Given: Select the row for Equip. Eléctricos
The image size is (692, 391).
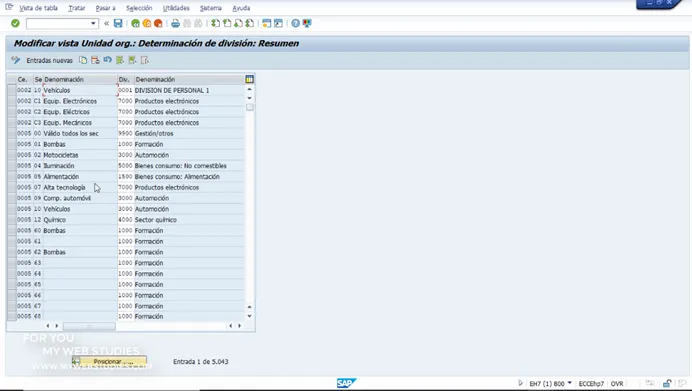Looking at the screenshot, I should (12, 112).
